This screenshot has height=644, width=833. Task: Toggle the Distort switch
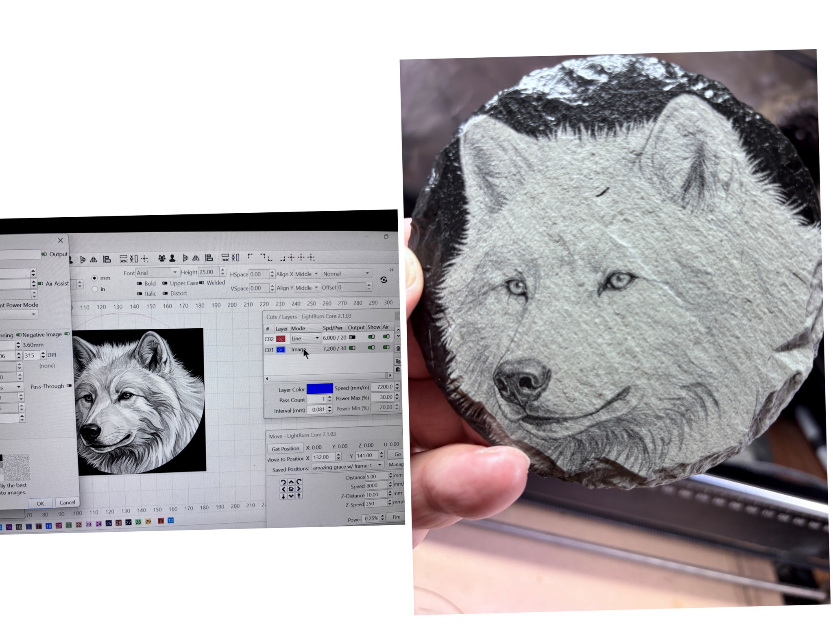(x=165, y=293)
